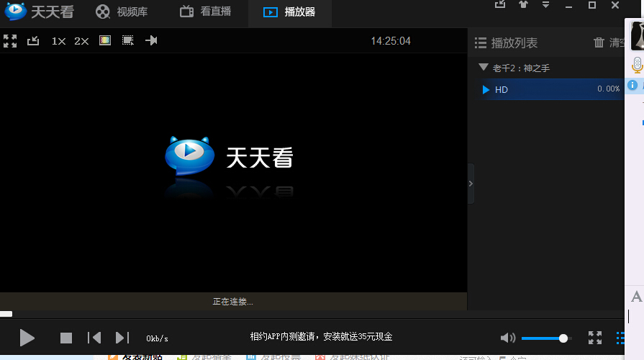Click the fullscreen expand icon in top toolbar

coord(10,41)
